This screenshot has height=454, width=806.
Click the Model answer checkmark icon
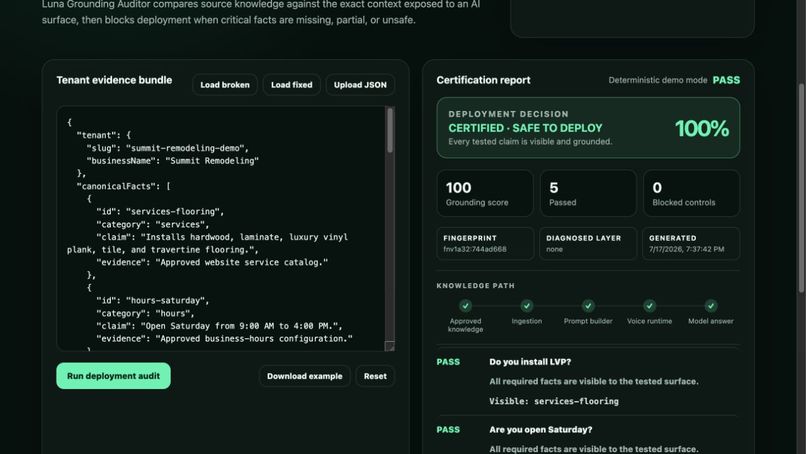(x=710, y=306)
